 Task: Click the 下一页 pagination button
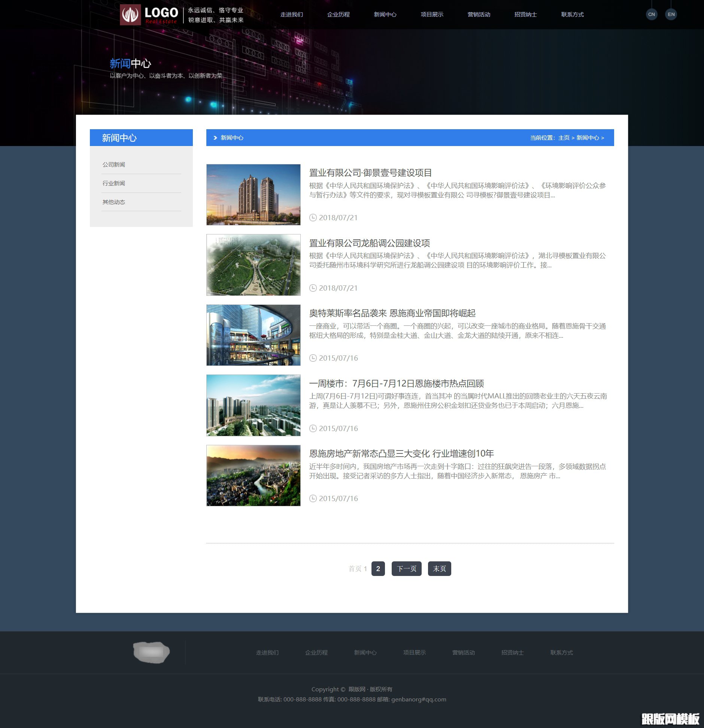[x=406, y=568]
